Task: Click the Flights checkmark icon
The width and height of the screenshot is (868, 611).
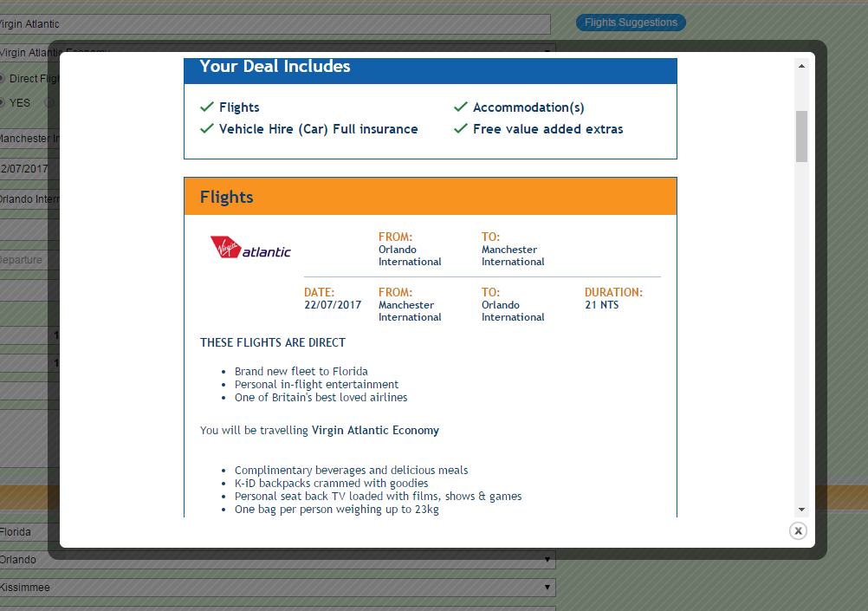Action: (x=206, y=107)
